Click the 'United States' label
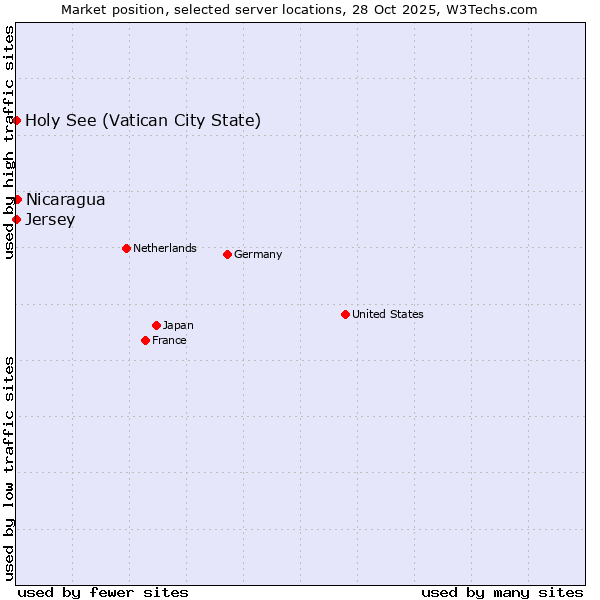Viewport: 600px width, 600px height. 387,314
